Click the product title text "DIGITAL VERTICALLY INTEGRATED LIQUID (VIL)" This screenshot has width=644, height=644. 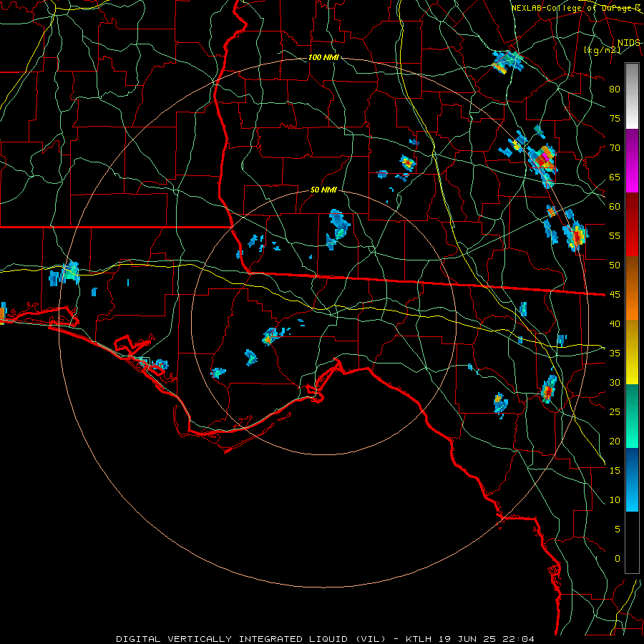251,639
